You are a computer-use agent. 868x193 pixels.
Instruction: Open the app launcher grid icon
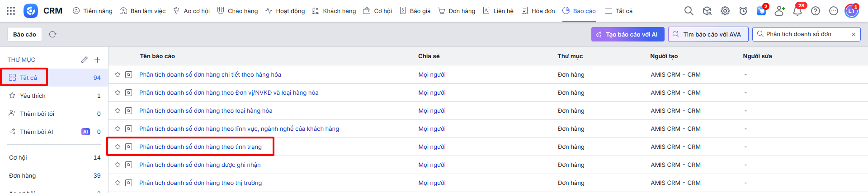click(x=11, y=11)
